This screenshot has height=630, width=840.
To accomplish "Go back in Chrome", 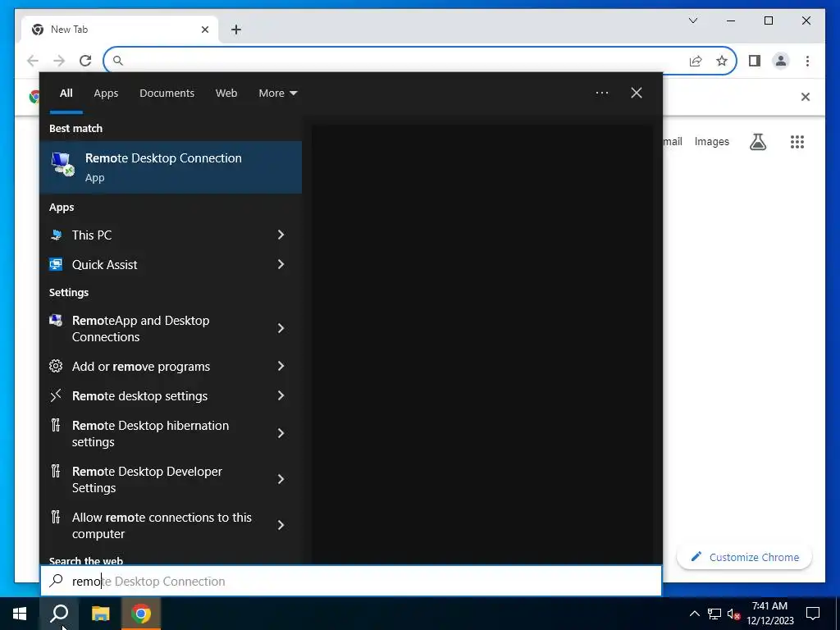I will (33, 61).
